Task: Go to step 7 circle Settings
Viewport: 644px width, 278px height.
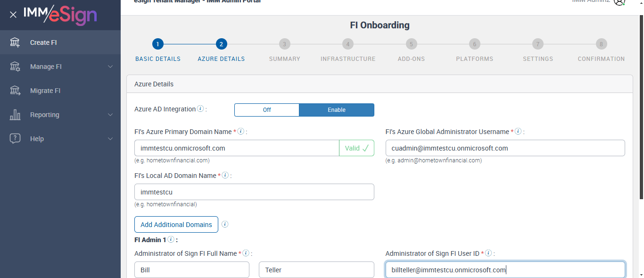Action: point(538,44)
